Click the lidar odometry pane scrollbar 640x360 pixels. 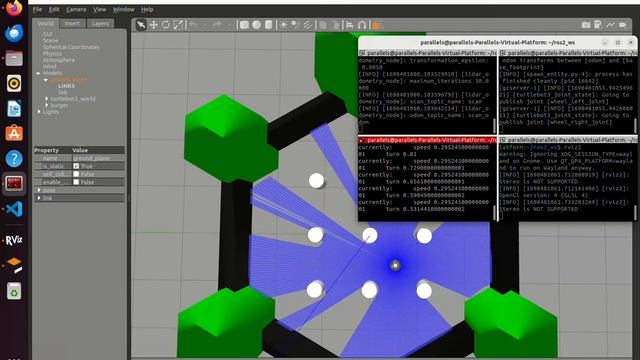pos(494,126)
